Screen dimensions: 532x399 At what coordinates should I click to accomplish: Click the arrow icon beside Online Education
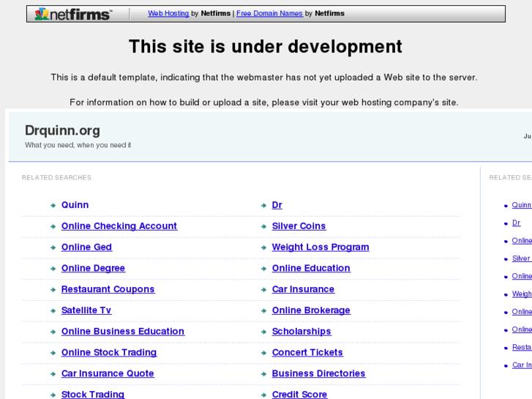pos(263,269)
